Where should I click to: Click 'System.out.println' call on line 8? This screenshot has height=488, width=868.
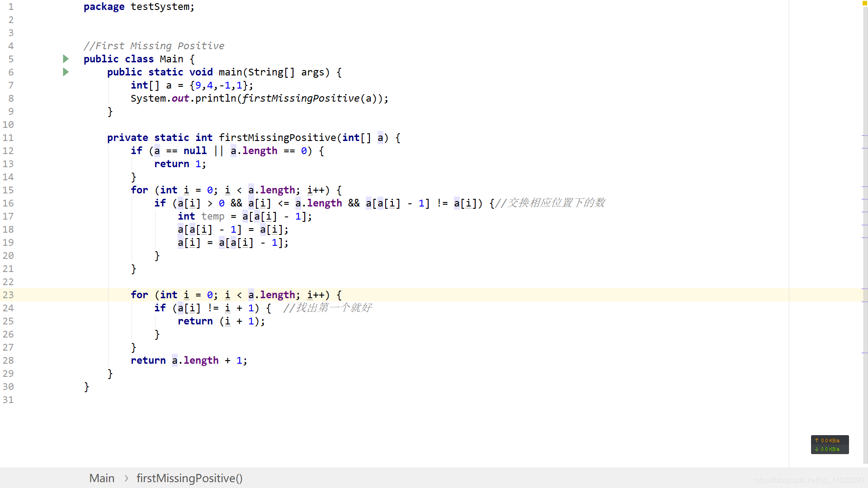click(184, 99)
